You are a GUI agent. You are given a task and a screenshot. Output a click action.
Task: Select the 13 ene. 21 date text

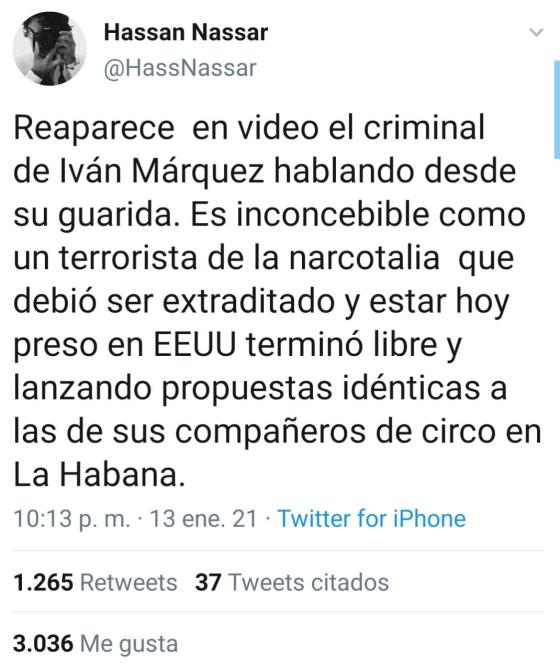(203, 519)
